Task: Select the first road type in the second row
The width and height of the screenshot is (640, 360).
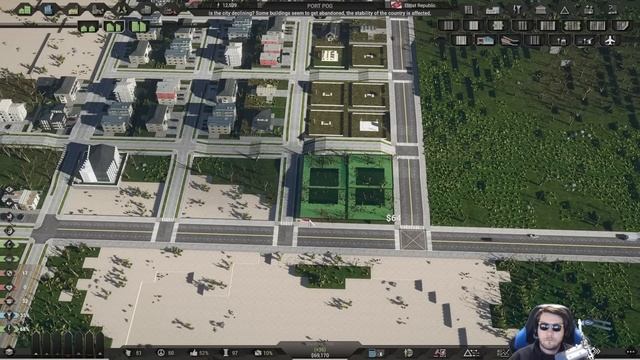Action: [x=448, y=25]
